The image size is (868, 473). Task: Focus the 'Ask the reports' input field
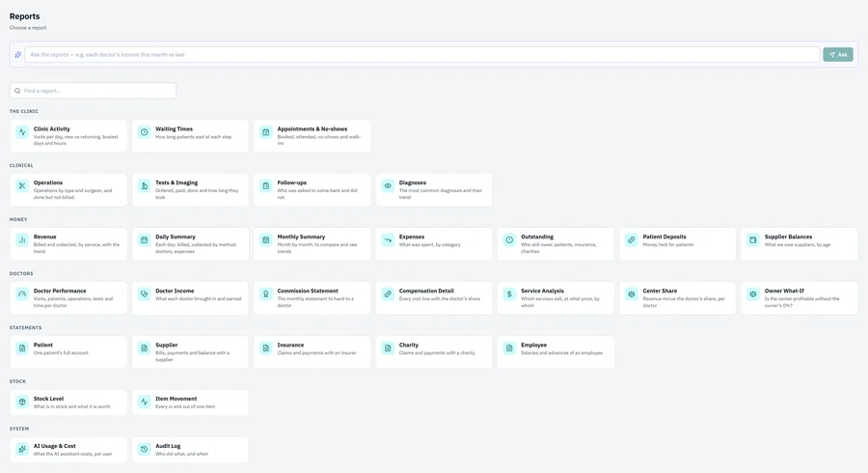[x=421, y=54]
